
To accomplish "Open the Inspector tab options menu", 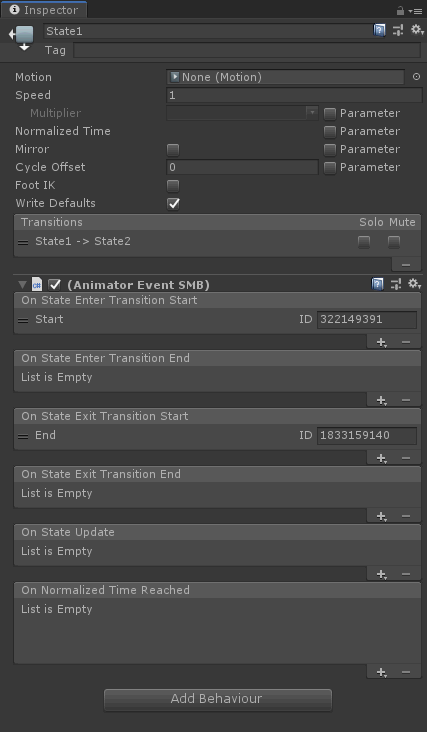I will (415, 11).
